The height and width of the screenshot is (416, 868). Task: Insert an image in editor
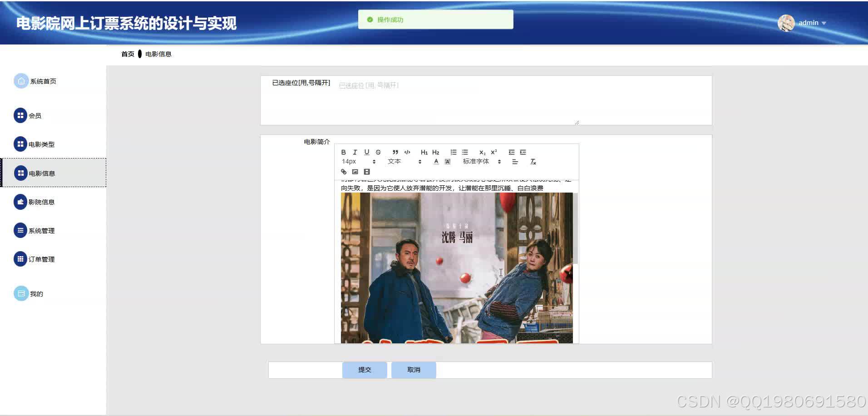355,172
